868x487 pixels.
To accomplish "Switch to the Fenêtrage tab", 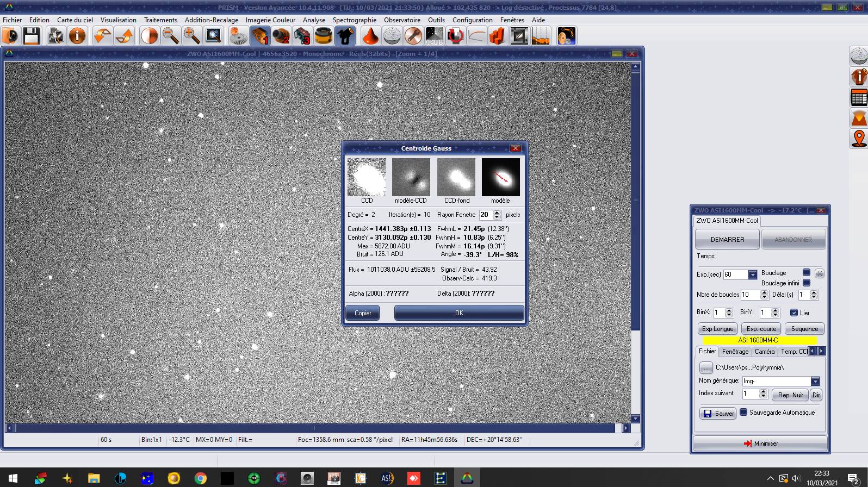I will click(735, 352).
